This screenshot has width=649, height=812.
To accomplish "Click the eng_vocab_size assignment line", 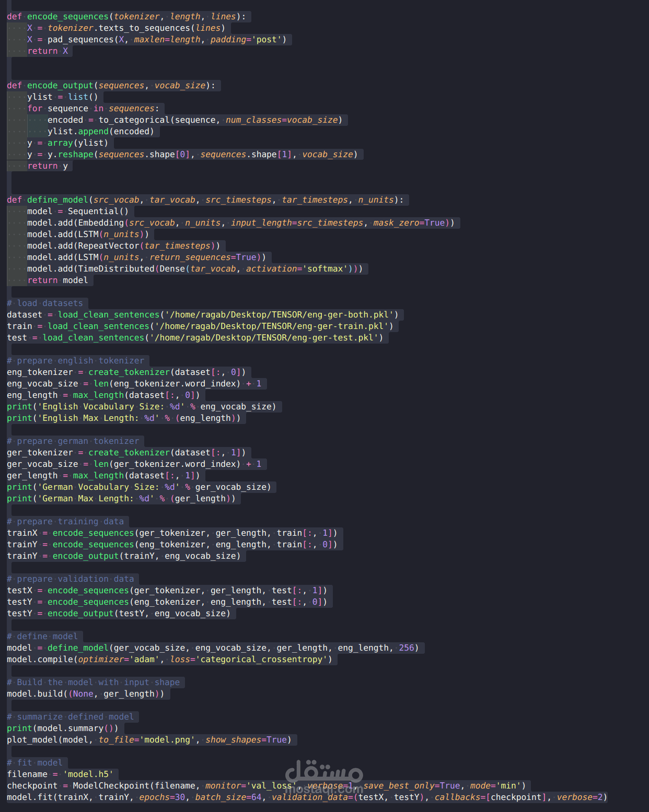I will [x=134, y=384].
